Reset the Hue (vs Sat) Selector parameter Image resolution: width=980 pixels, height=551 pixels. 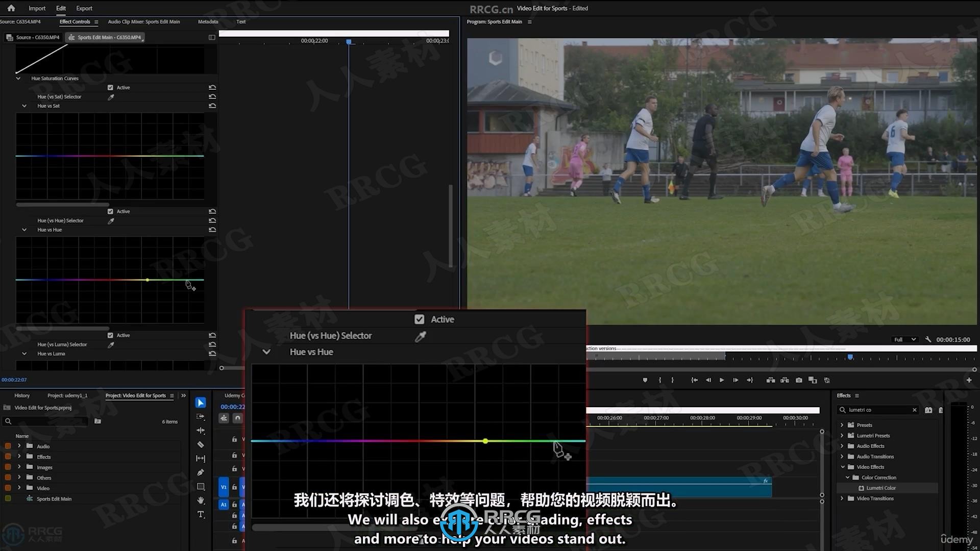point(212,97)
